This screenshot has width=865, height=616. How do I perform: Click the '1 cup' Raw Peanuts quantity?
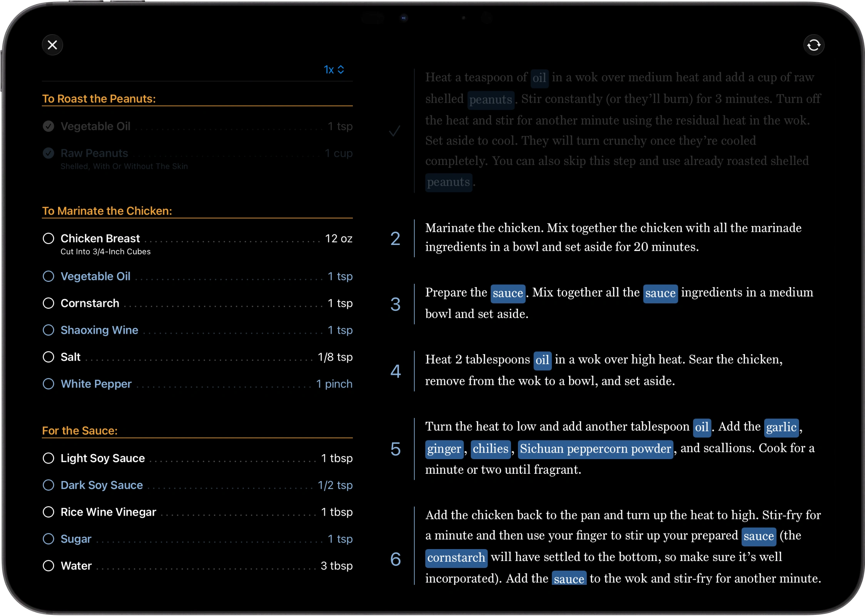tap(339, 153)
